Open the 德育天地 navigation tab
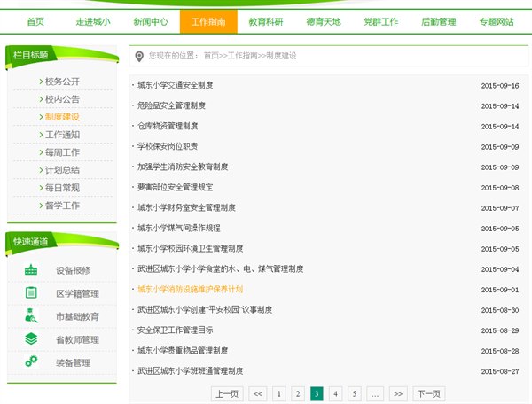532x404 pixels. (324, 21)
